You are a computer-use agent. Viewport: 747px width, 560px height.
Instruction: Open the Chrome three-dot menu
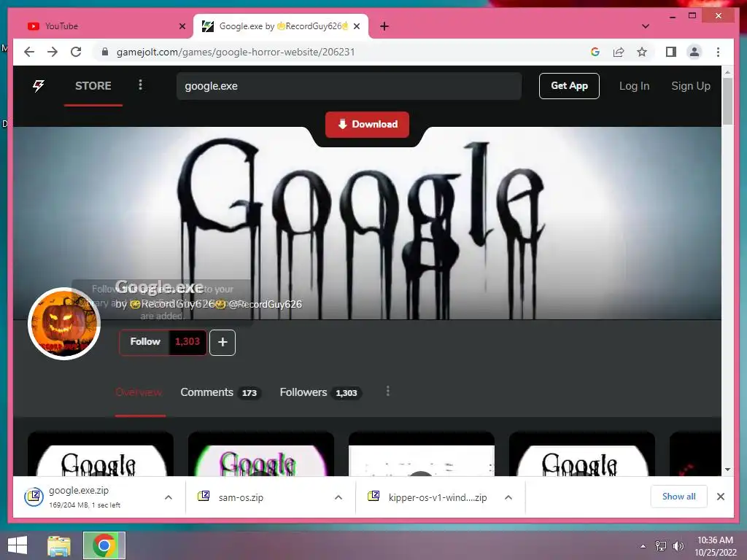click(718, 52)
